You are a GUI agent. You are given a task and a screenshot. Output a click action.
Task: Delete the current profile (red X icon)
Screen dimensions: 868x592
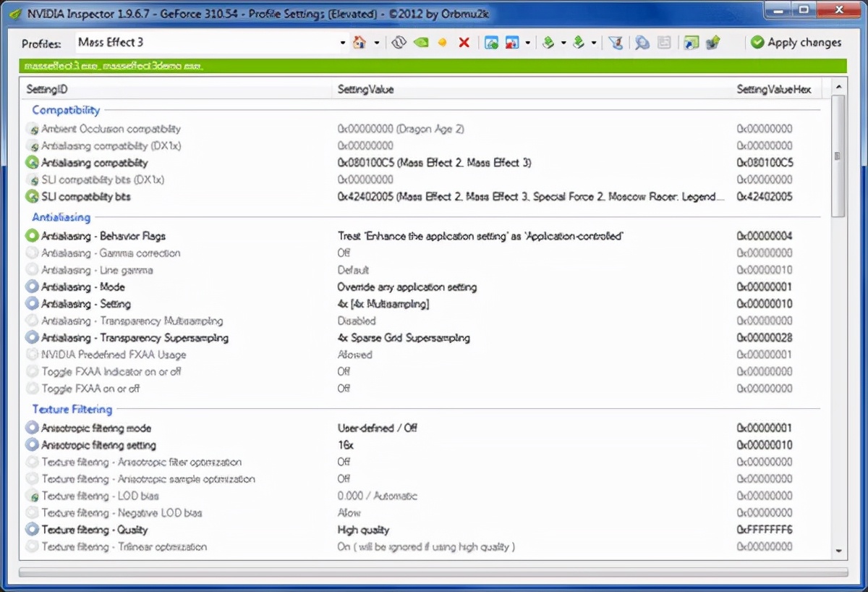click(464, 43)
